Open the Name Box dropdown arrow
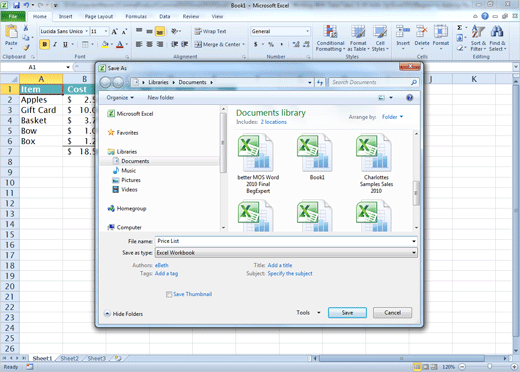The width and height of the screenshot is (520, 372). [68, 67]
